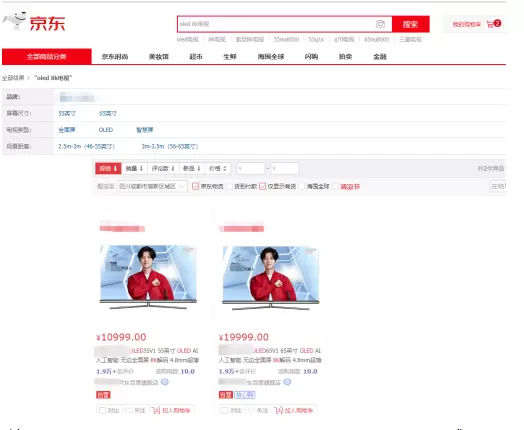Click chat icon beside first product's store name
524x430 pixels.
point(165,382)
